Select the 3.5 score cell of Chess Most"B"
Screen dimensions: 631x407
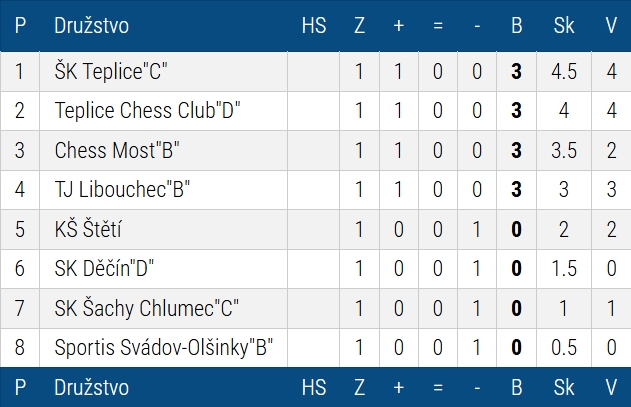pyautogui.click(x=564, y=151)
